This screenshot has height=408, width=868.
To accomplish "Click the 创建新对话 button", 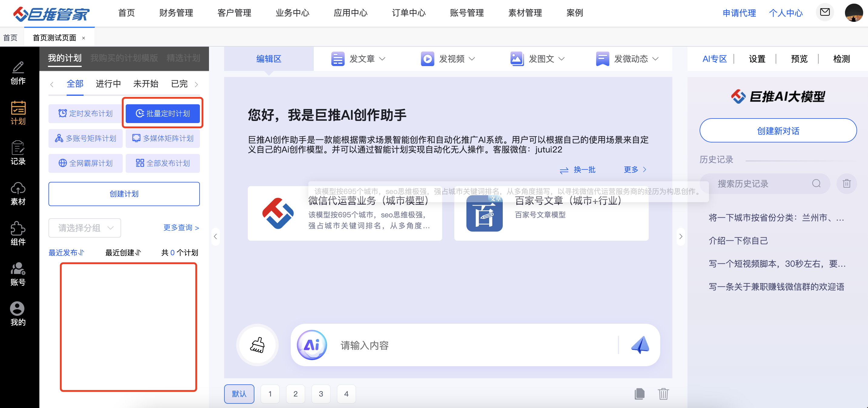I will tap(778, 131).
